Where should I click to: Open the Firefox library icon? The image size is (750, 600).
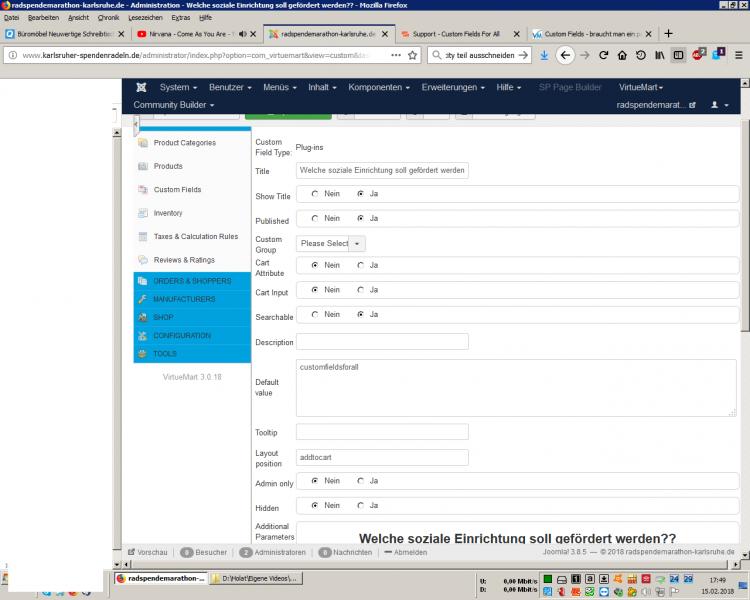(660, 55)
